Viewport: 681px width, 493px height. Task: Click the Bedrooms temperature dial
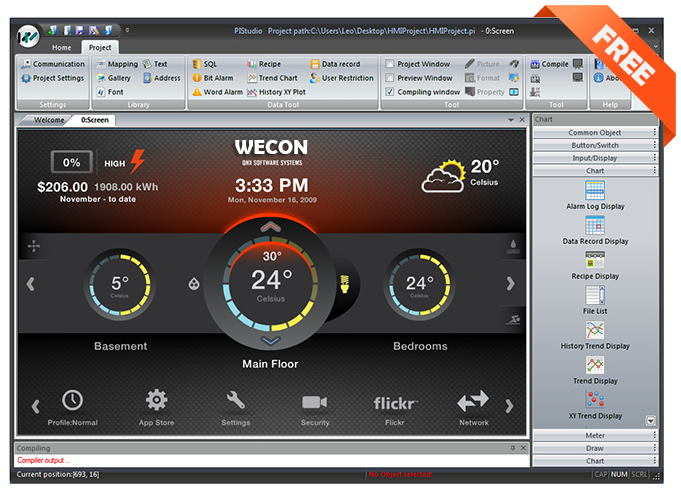pyautogui.click(x=420, y=284)
